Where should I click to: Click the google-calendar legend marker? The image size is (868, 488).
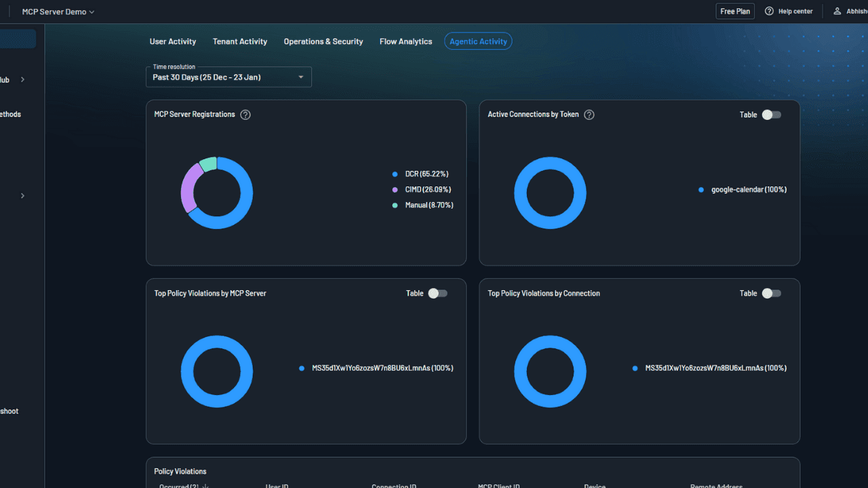pyautogui.click(x=701, y=190)
